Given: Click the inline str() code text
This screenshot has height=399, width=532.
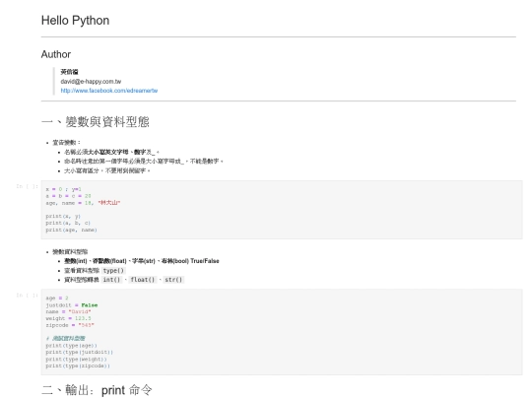Looking at the screenshot, I should point(173,280).
